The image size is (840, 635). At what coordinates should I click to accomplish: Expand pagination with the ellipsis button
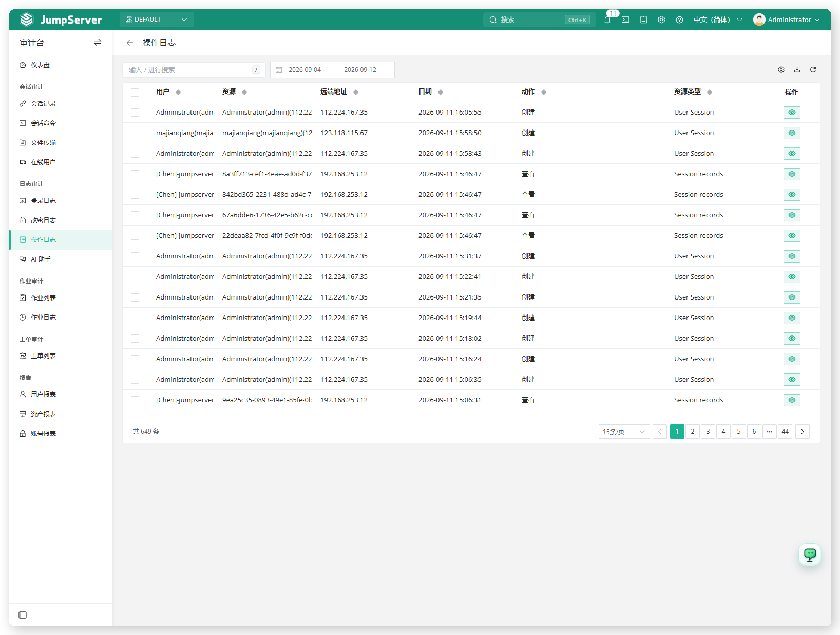769,432
